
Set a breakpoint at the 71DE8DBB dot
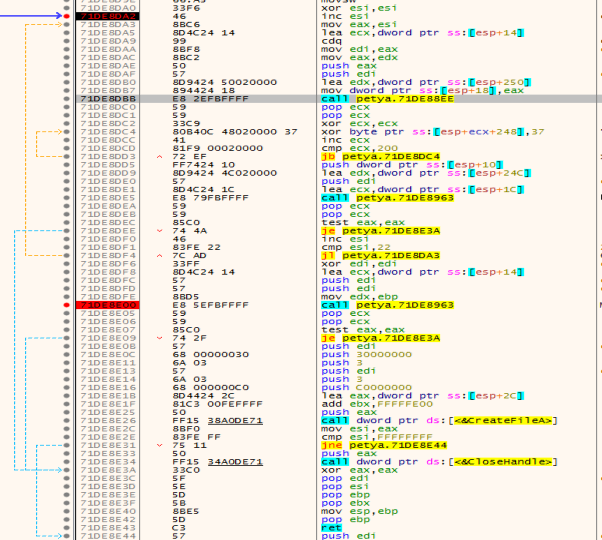(67, 99)
